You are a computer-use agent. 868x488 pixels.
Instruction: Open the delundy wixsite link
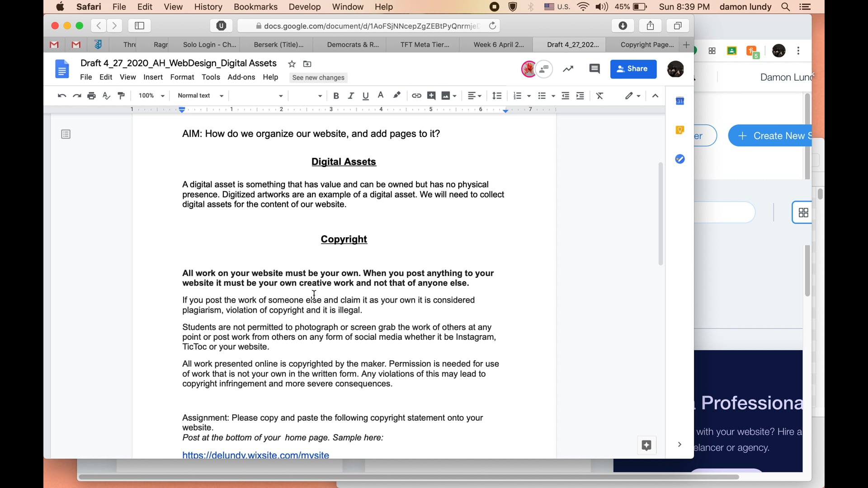(256, 455)
